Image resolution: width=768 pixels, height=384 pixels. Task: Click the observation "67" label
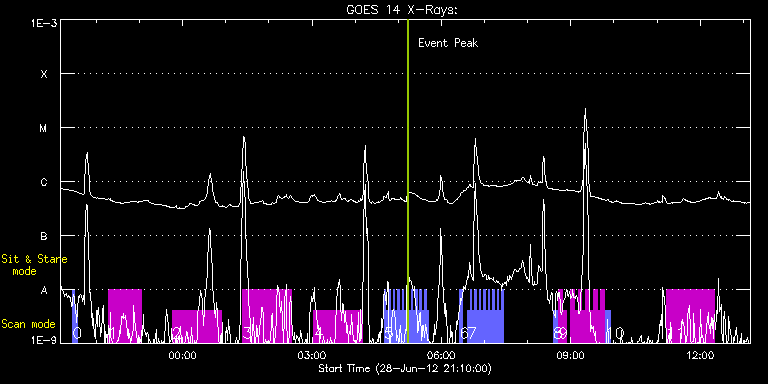[469, 334]
